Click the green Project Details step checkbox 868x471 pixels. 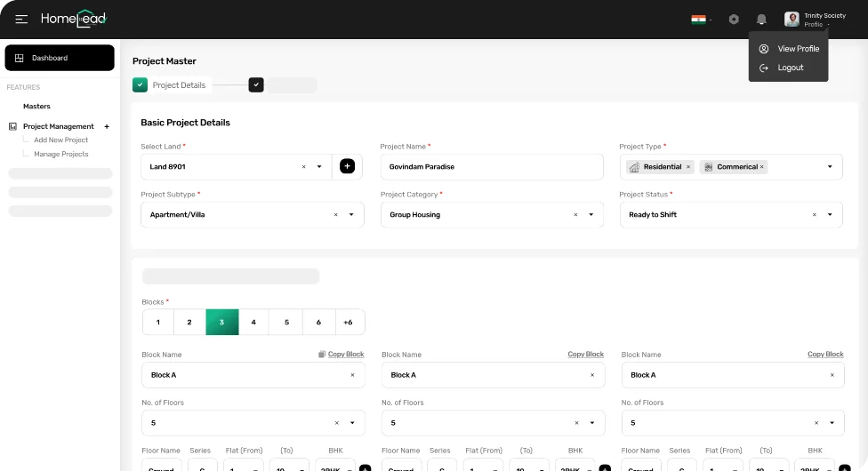tap(140, 85)
